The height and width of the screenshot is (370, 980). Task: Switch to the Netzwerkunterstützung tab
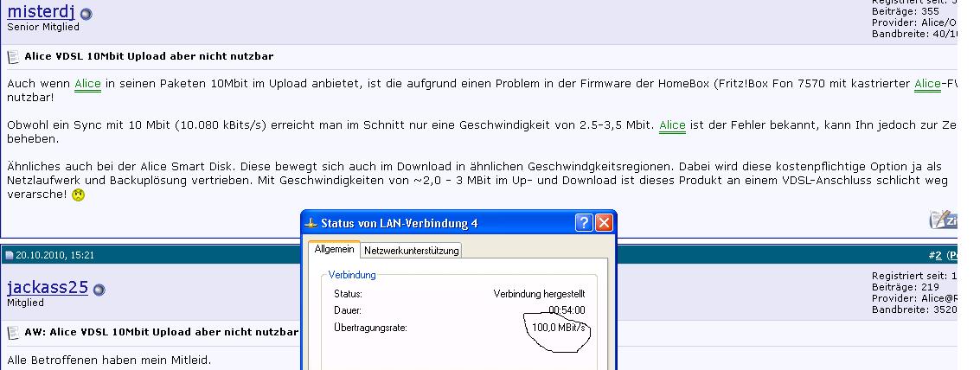tap(411, 251)
